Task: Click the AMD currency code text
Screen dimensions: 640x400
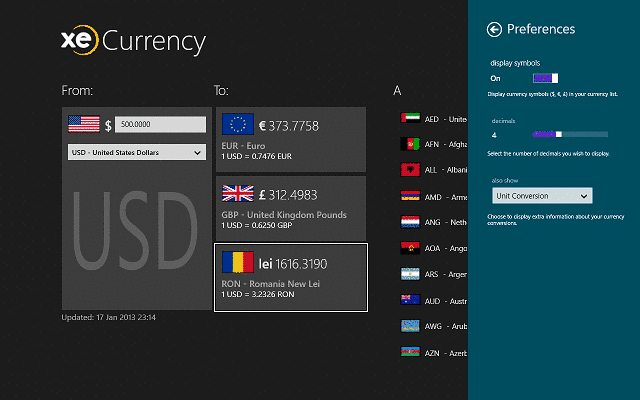Action: point(433,197)
